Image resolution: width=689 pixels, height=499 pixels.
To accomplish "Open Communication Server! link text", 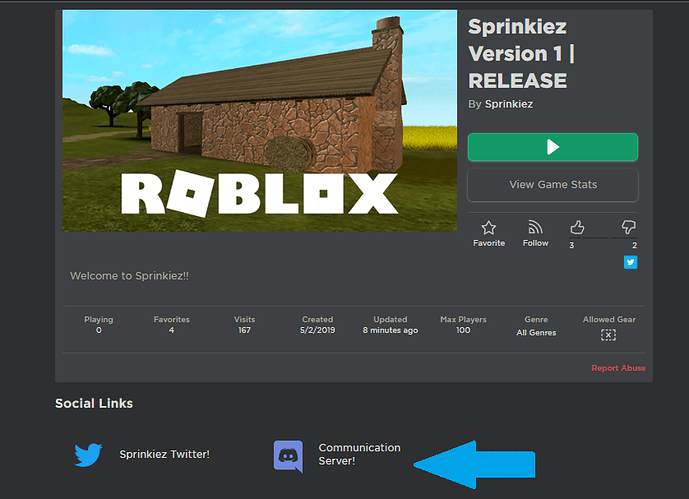I will (x=359, y=454).
